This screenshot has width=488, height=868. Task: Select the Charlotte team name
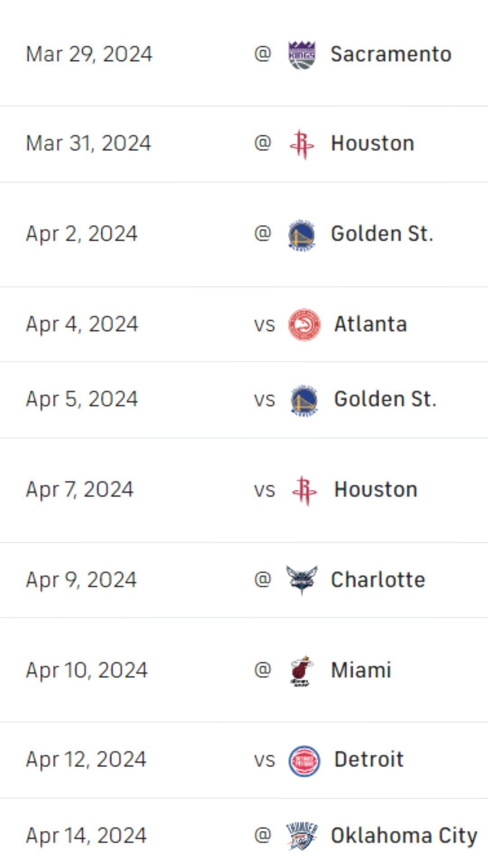378,580
